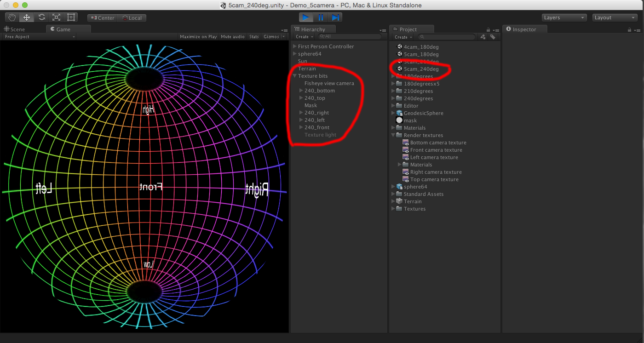644x343 pixels.
Task: Switch to the Scene tab
Action: click(x=15, y=29)
